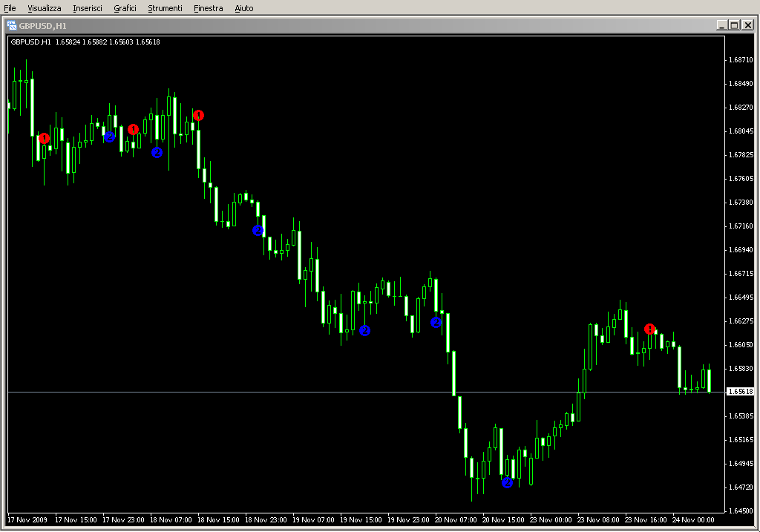Click the 17 Nov 23:00 time label

click(x=123, y=520)
